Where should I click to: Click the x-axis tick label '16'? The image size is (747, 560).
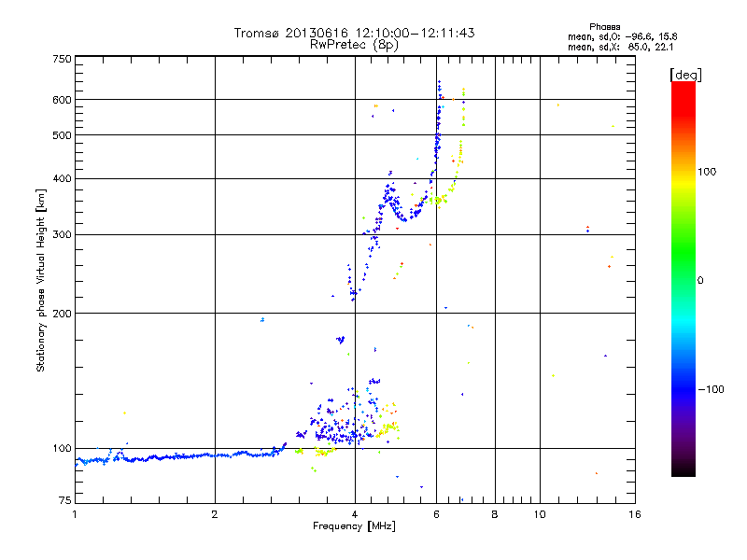tap(635, 514)
